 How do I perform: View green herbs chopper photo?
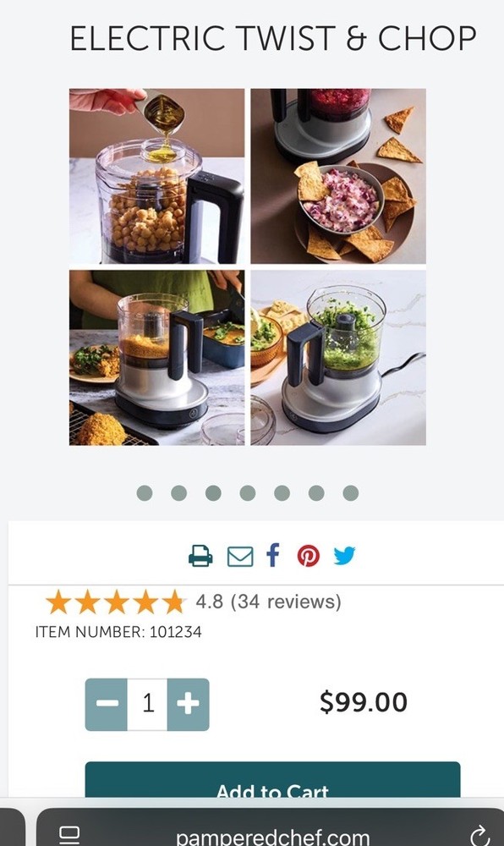338,358
